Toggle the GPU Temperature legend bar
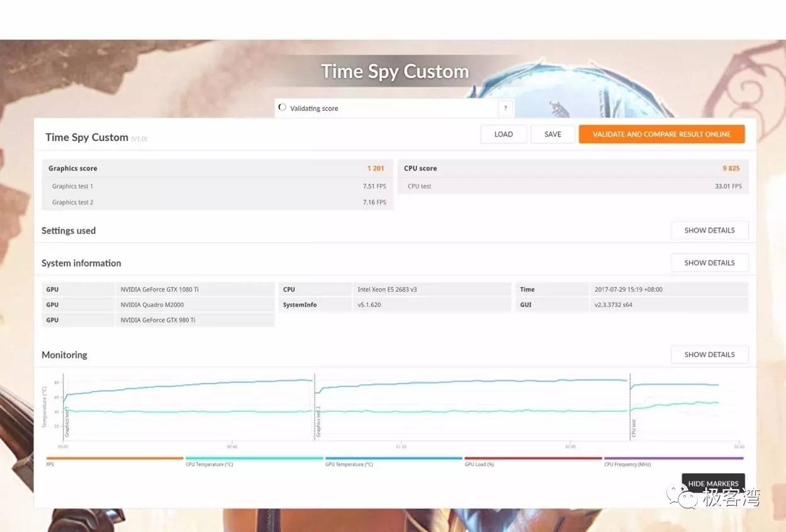 coord(393,458)
